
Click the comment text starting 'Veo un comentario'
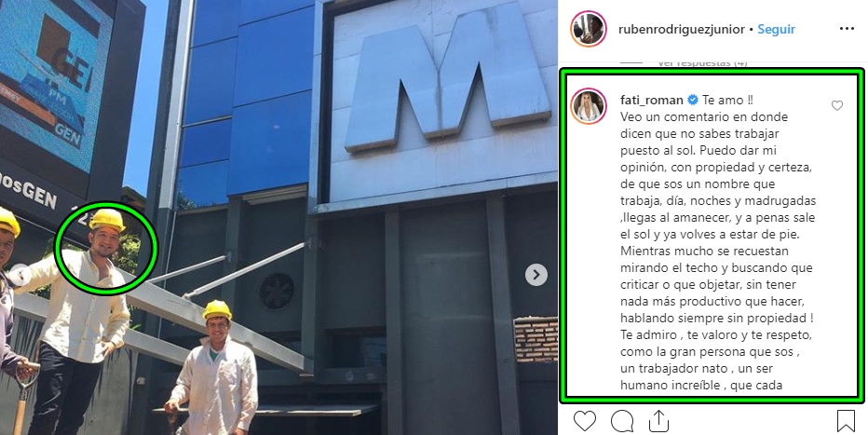pos(718,251)
